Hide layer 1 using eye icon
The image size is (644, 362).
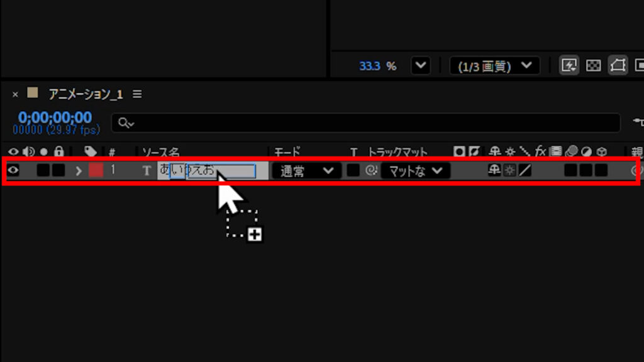(x=13, y=170)
